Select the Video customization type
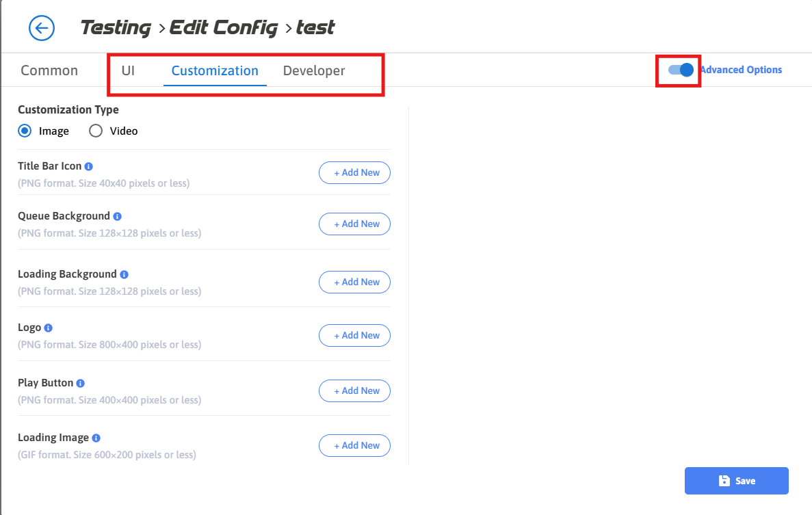 pos(96,131)
